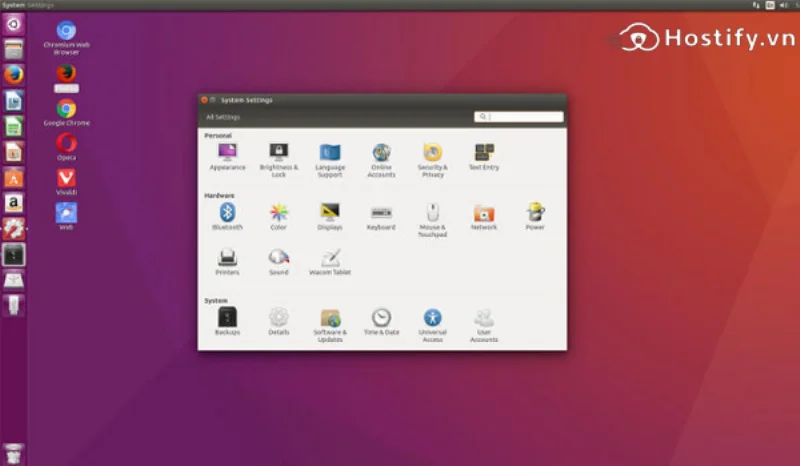Open Ubuntu Software from launcher
This screenshot has height=466, width=800.
[14, 178]
